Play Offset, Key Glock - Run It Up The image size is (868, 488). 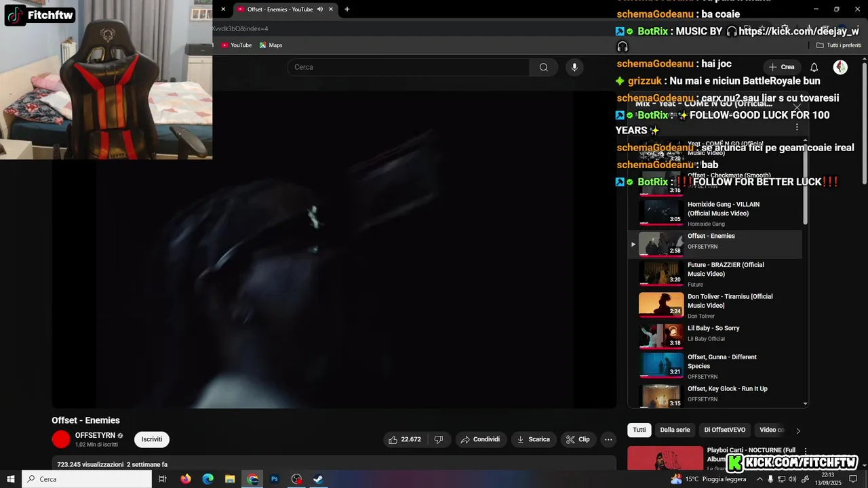tap(715, 395)
